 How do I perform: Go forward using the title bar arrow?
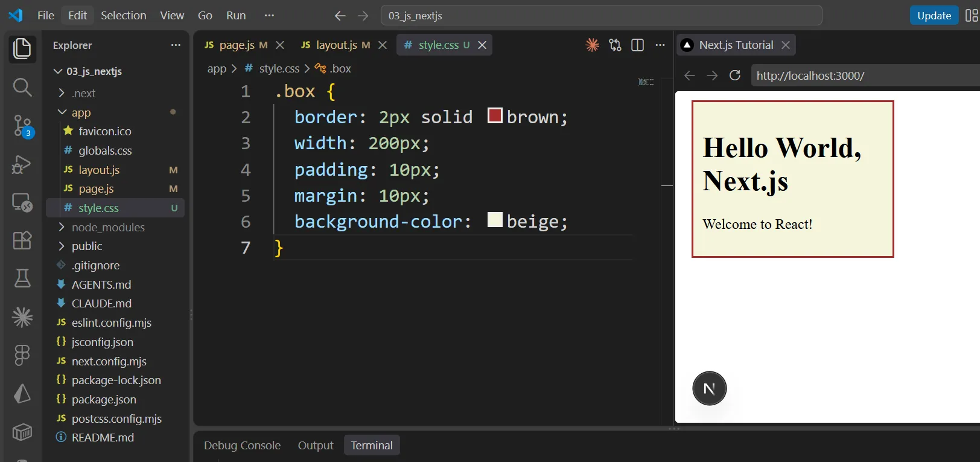363,16
